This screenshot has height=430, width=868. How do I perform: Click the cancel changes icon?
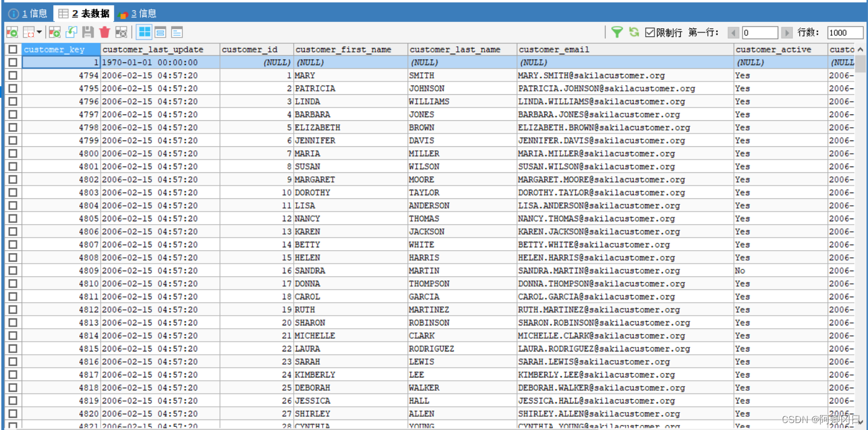pos(121,32)
